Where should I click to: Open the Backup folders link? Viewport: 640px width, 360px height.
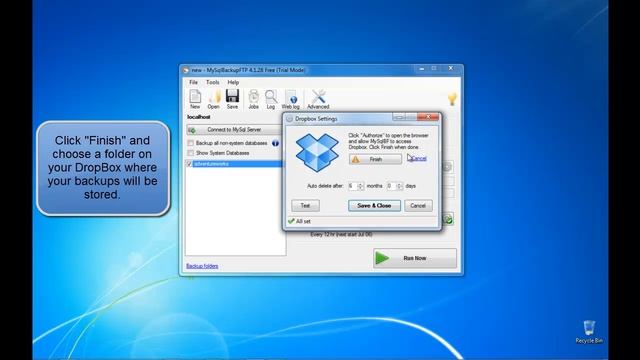(x=202, y=266)
